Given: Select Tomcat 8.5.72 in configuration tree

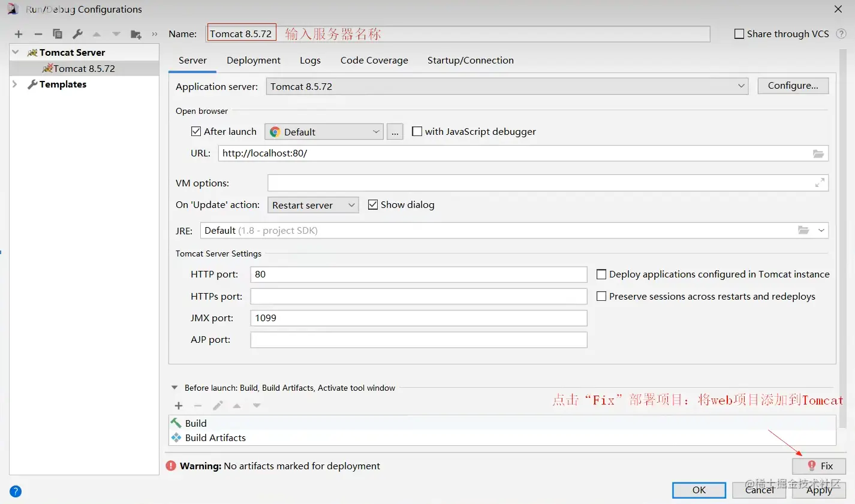Looking at the screenshot, I should [x=84, y=68].
